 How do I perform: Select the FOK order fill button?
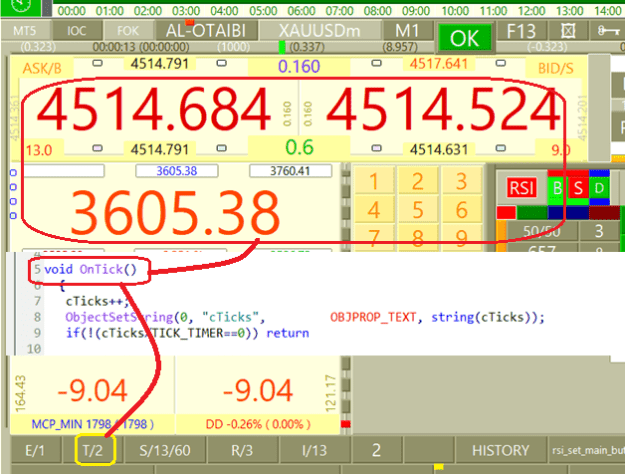(x=128, y=31)
